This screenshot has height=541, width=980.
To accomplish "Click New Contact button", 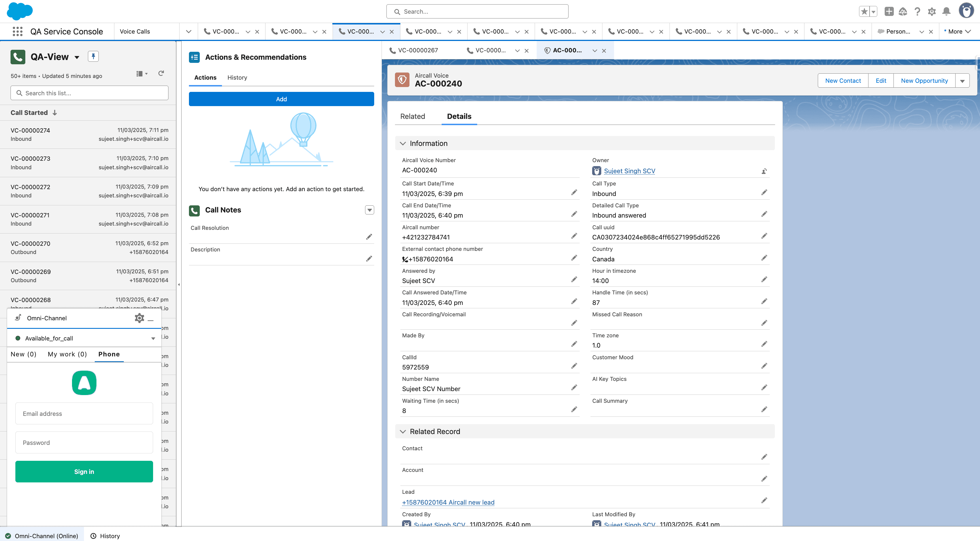I will click(843, 80).
